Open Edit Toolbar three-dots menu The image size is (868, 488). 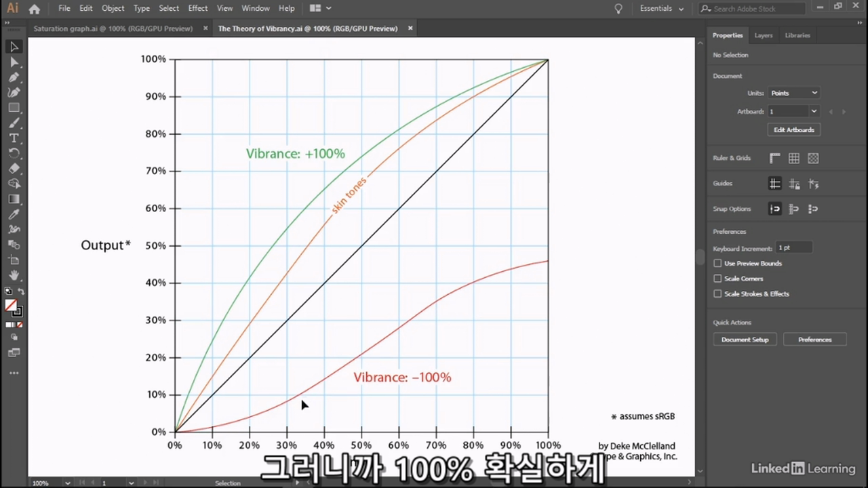(14, 373)
